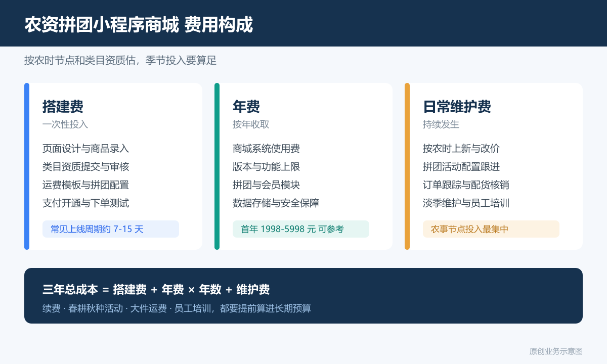Click the formula 三年总成本 = 搭建费 + 年费 × 年数 + 维护费

pos(156,290)
